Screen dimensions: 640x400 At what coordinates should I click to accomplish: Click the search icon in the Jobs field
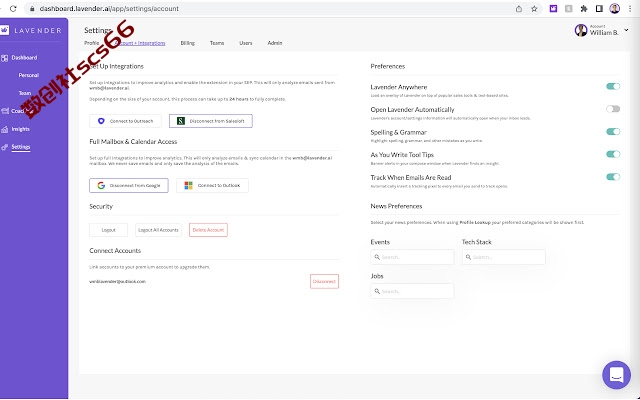377,291
